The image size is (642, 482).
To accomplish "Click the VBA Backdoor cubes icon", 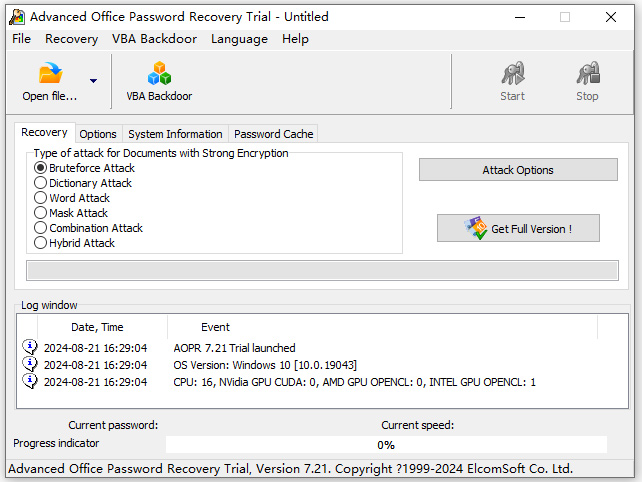I will coord(159,73).
